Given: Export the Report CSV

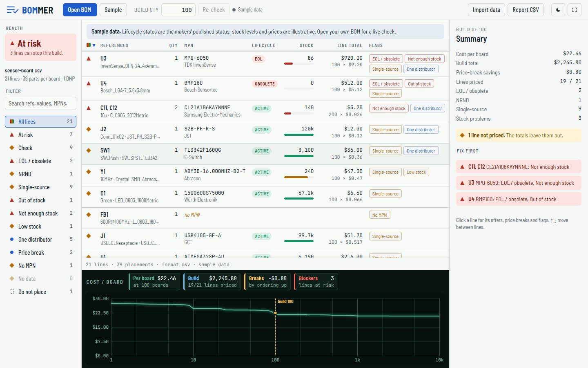Looking at the screenshot, I should pyautogui.click(x=526, y=10).
